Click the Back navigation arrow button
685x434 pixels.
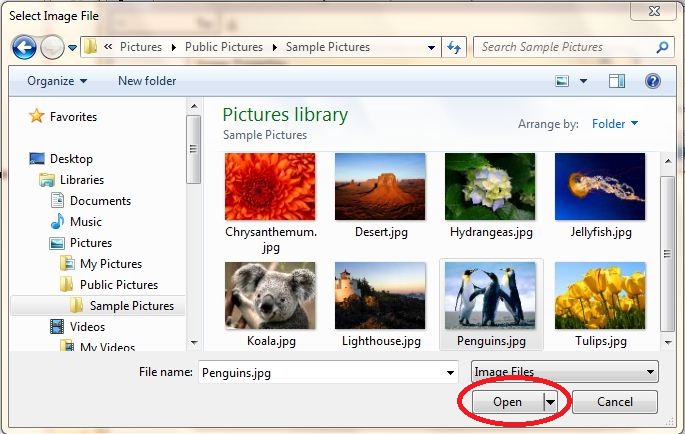[24, 47]
